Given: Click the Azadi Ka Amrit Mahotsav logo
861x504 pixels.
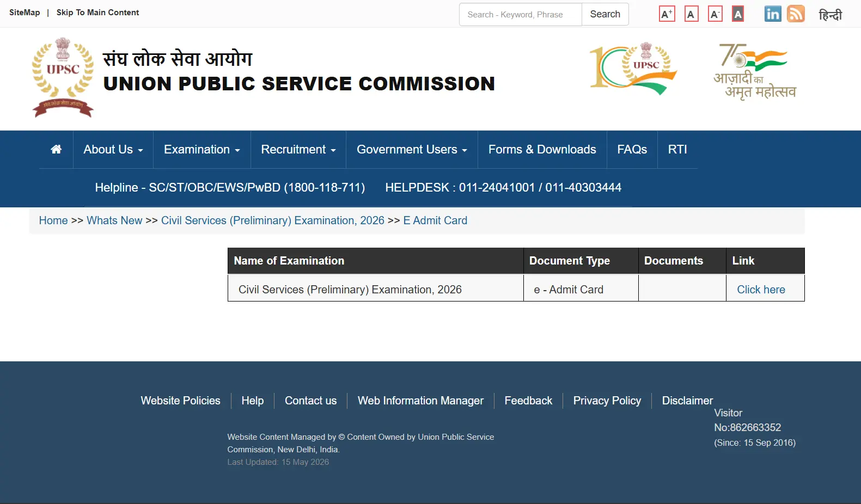Looking at the screenshot, I should pos(755,71).
